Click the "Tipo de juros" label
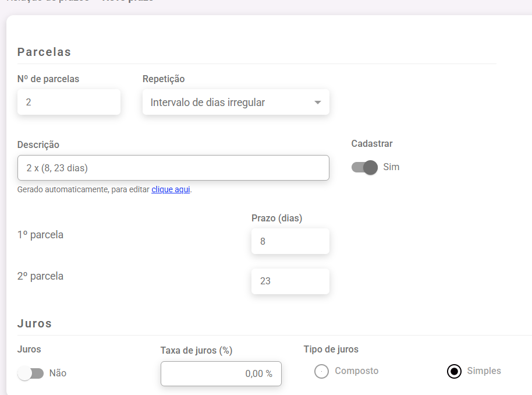This screenshot has height=395, width=532. click(x=331, y=350)
